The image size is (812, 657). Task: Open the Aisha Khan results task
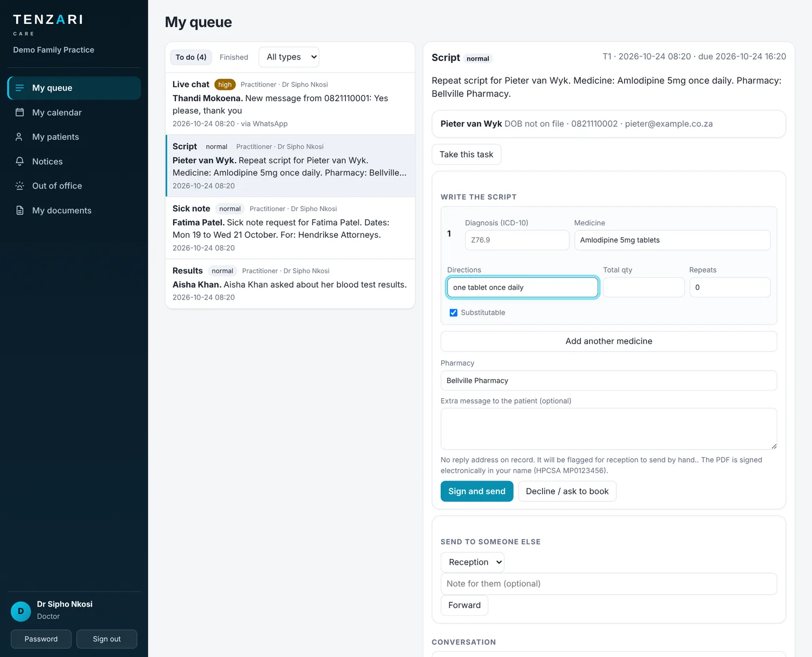pos(290,284)
